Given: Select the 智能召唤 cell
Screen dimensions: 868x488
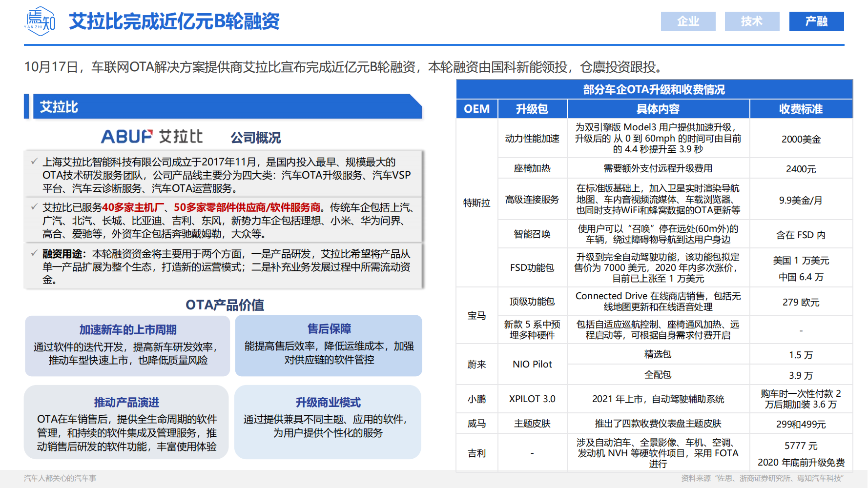Looking at the screenshot, I should [x=532, y=234].
